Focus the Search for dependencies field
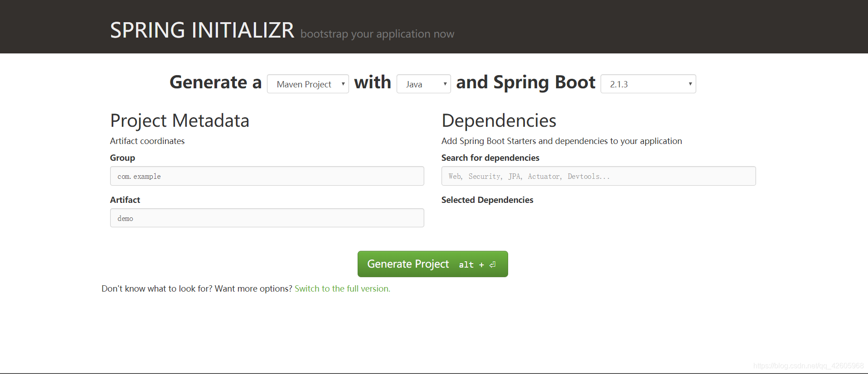 point(598,176)
